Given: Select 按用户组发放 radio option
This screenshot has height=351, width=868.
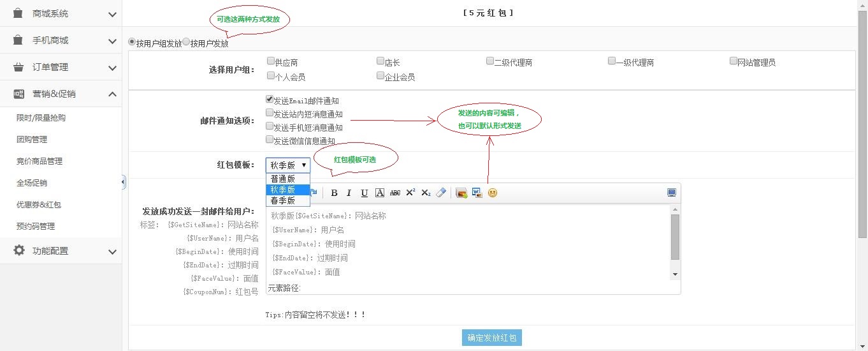Looking at the screenshot, I should pos(132,42).
